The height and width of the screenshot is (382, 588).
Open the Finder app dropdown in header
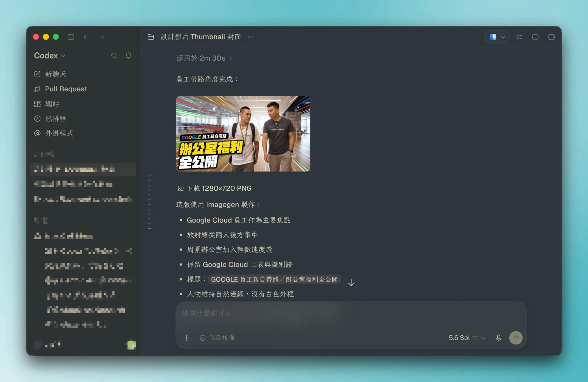[497, 37]
